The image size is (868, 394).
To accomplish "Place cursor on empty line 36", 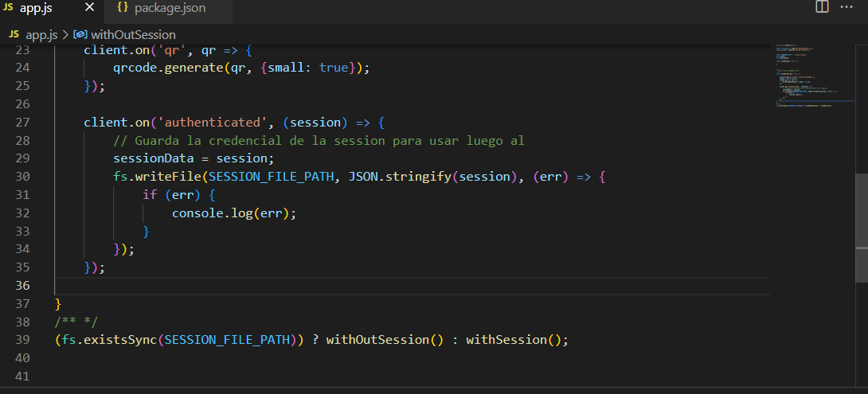I will (412, 286).
